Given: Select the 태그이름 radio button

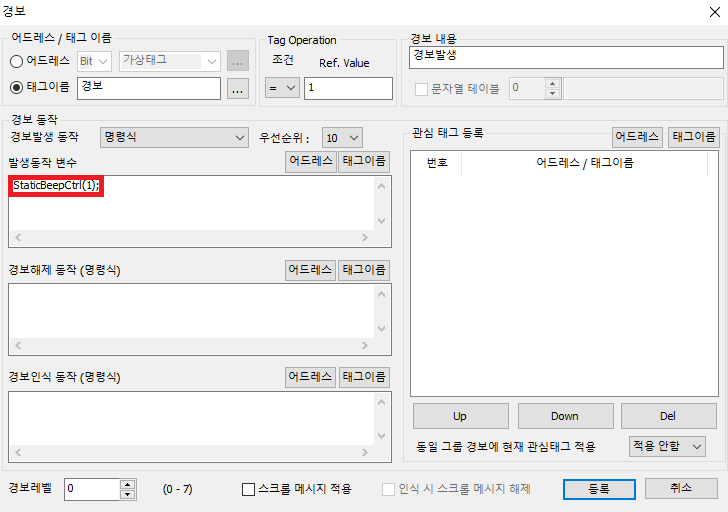Looking at the screenshot, I should coord(16,87).
